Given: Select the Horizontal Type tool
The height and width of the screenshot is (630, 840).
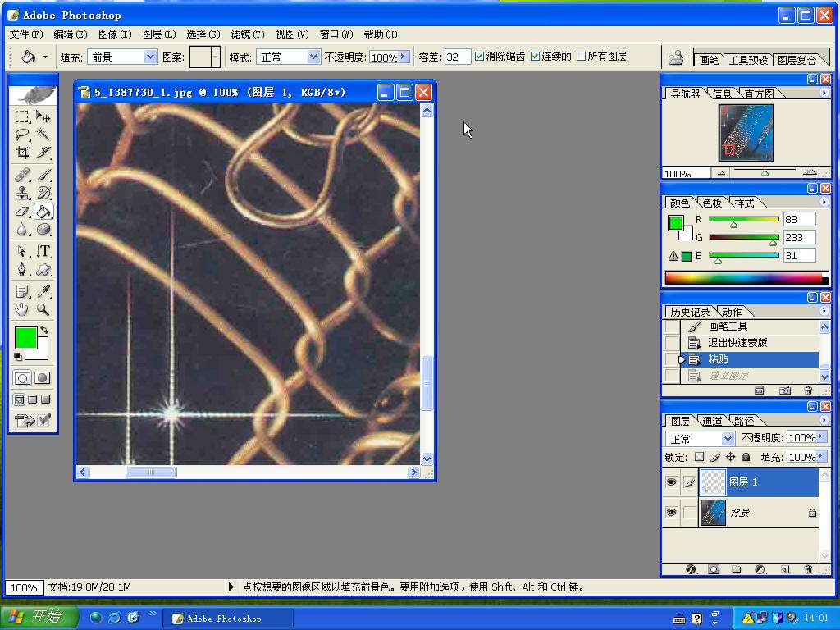Looking at the screenshot, I should 43,251.
